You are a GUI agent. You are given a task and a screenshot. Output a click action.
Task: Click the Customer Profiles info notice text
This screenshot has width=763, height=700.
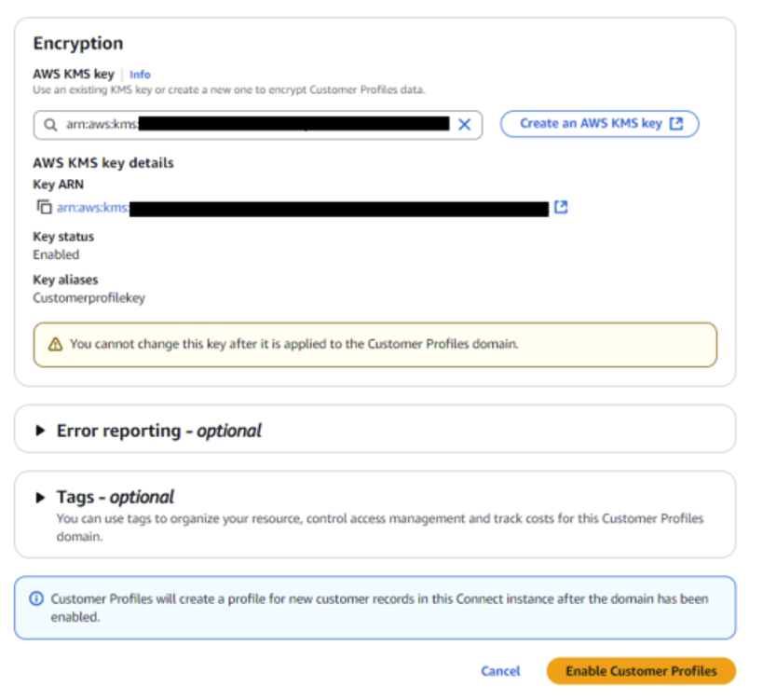click(x=379, y=608)
